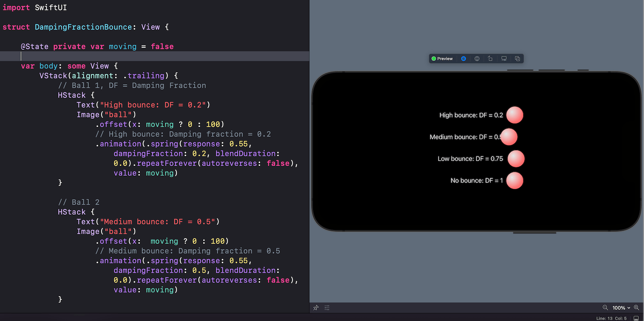This screenshot has width=644, height=321.
Task: Open the 100% zoom level dropdown
Action: (621, 308)
